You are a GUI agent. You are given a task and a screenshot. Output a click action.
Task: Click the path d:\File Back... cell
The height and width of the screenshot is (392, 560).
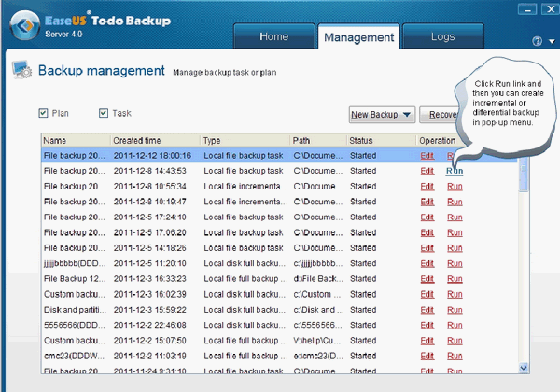(318, 279)
